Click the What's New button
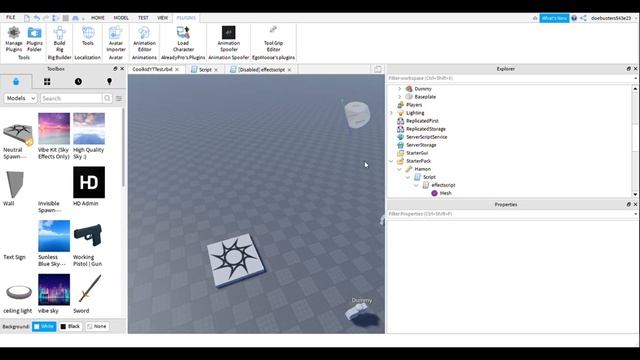 pos(554,18)
